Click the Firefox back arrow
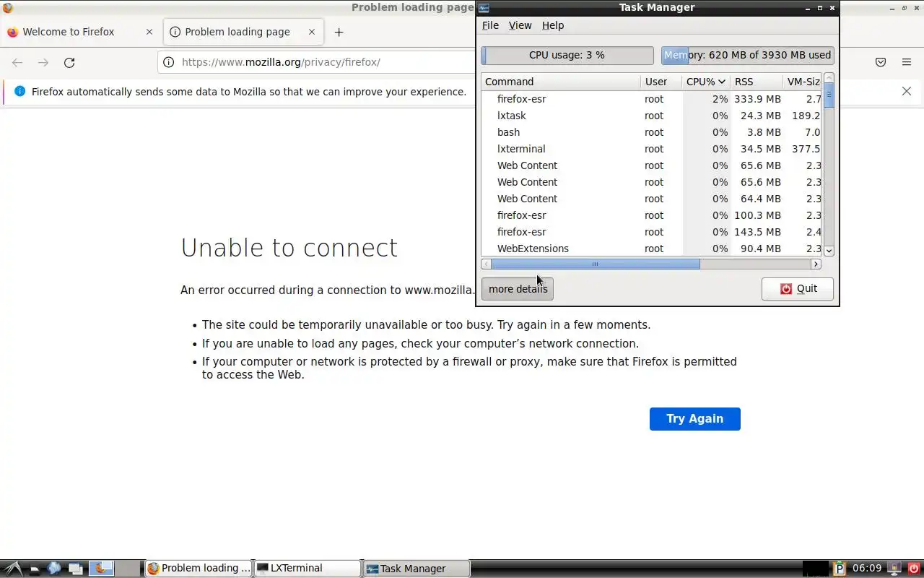924x578 pixels. point(17,62)
